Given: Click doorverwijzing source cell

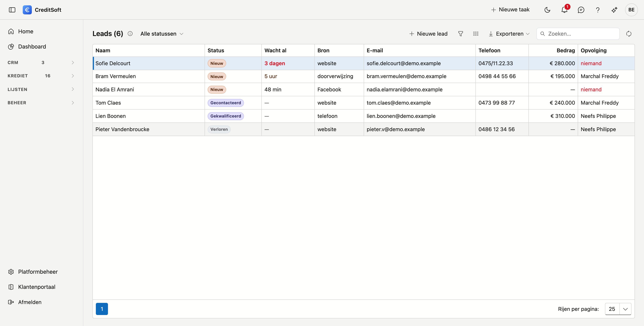Looking at the screenshot, I should pyautogui.click(x=335, y=76).
